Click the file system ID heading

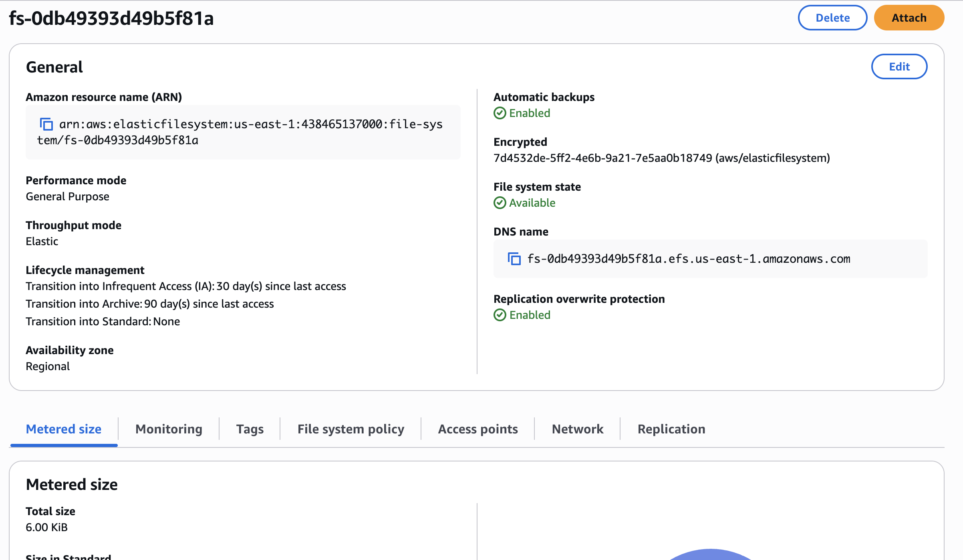(x=111, y=18)
